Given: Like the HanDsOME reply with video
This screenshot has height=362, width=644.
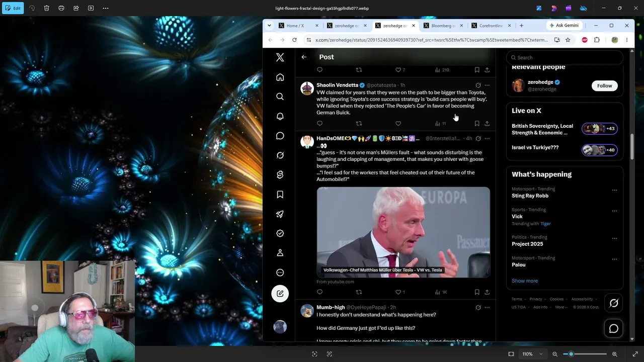Looking at the screenshot, I should point(398,292).
